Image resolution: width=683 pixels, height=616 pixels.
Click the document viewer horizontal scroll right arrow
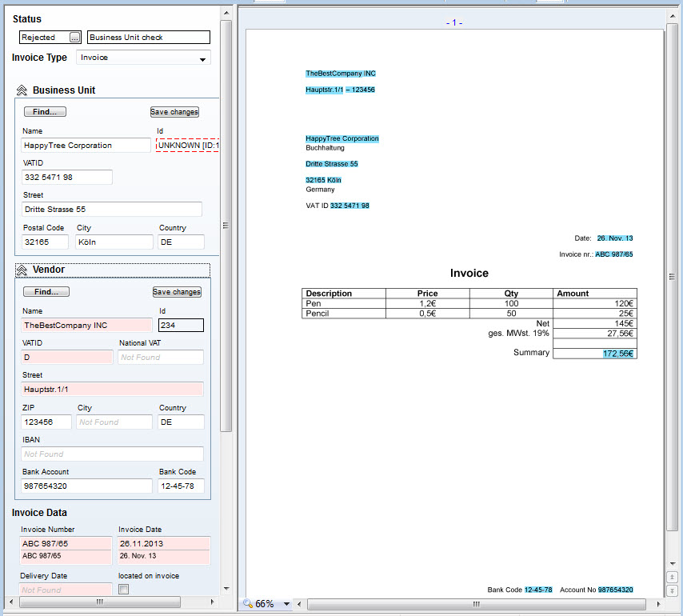coord(658,604)
